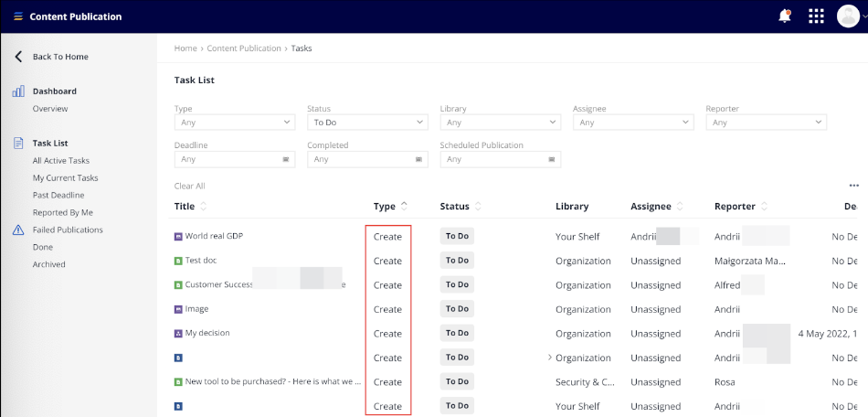Show My Current Tasks
The width and height of the screenshot is (868, 417).
coord(65,178)
